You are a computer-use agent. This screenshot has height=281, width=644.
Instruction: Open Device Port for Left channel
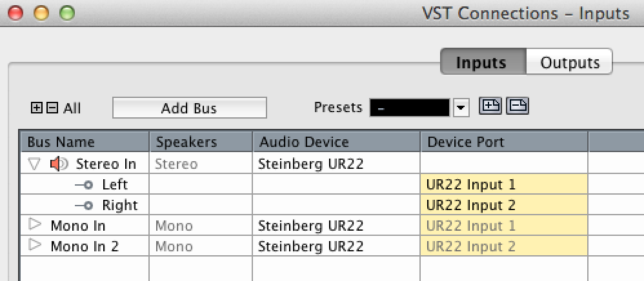coord(504,184)
